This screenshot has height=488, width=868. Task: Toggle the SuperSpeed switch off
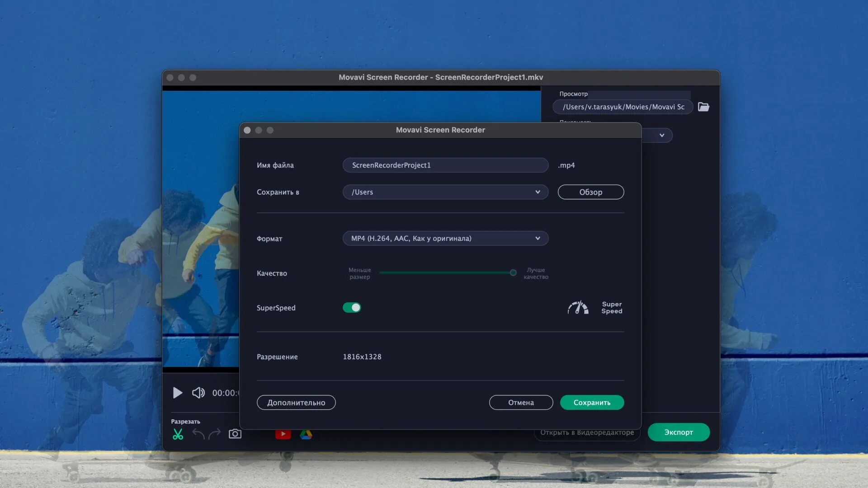(352, 308)
